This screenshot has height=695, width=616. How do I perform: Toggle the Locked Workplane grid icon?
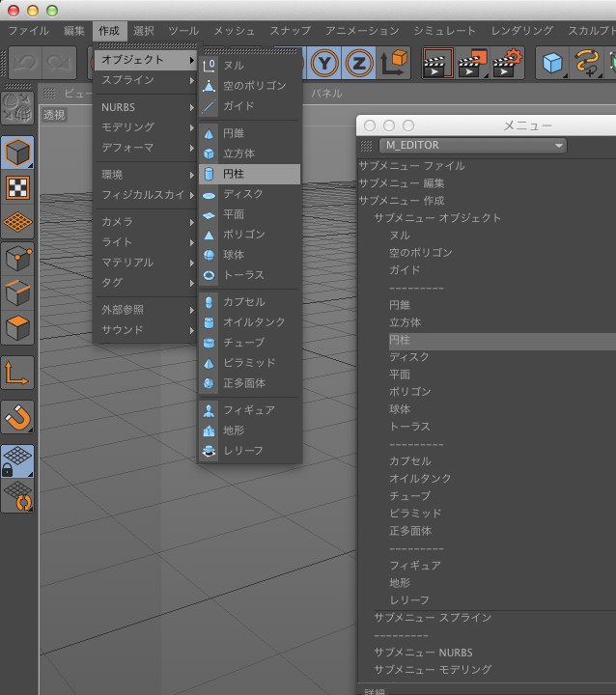pos(17,461)
